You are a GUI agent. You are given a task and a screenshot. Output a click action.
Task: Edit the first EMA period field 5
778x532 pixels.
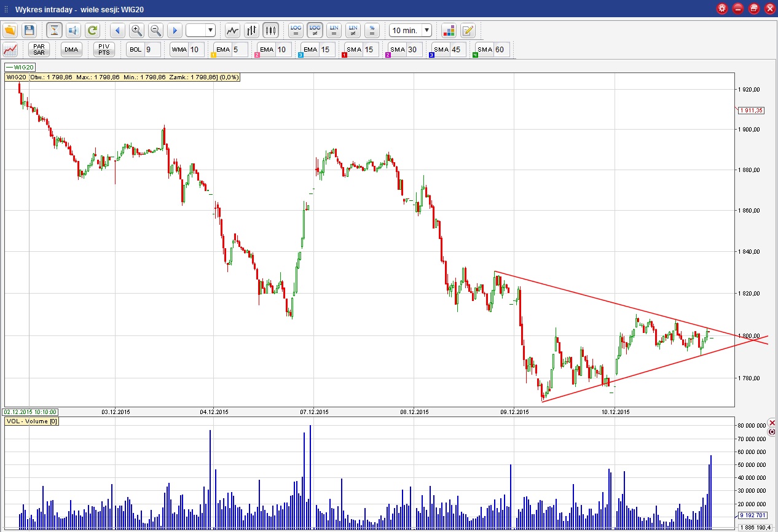(x=240, y=50)
